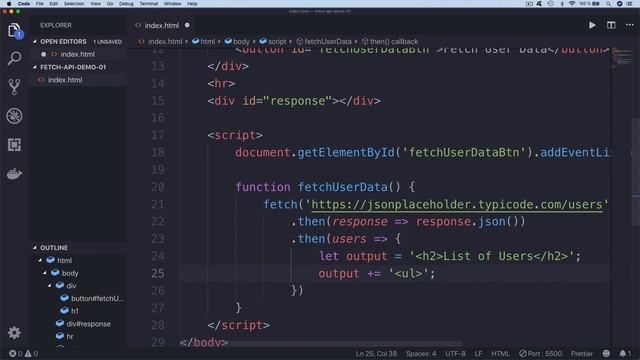
Task: Collapse the body node in Outline
Action: pyautogui.click(x=44, y=273)
